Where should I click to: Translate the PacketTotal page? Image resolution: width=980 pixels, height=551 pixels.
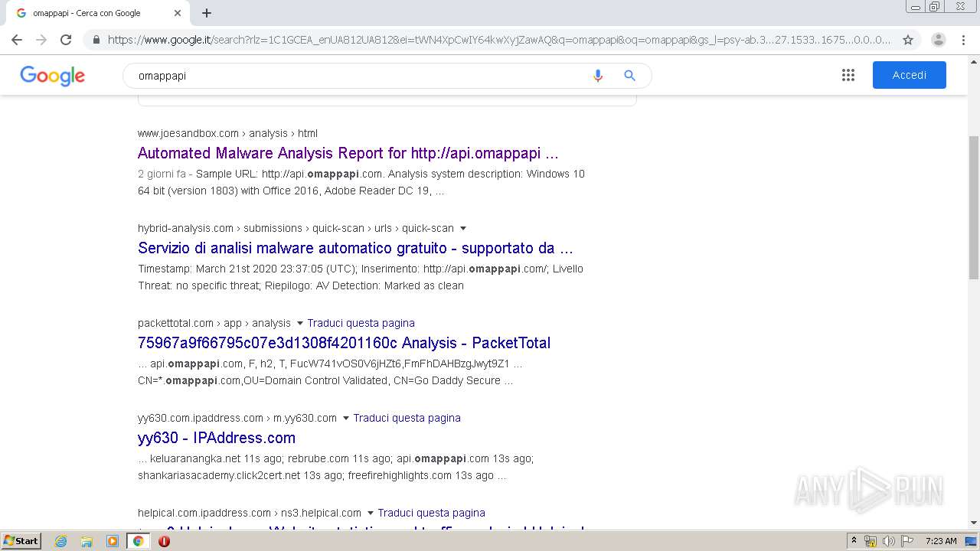click(x=361, y=323)
